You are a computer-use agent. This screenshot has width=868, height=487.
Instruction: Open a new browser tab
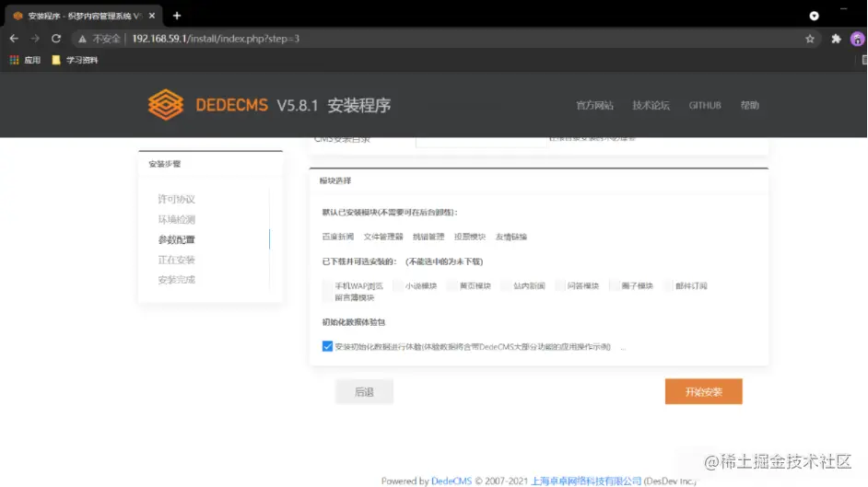pyautogui.click(x=177, y=16)
